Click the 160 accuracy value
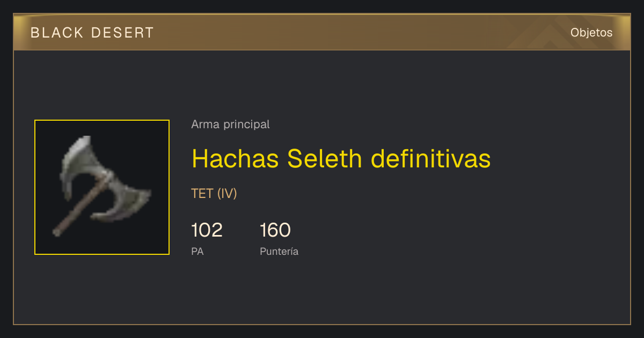 (275, 230)
